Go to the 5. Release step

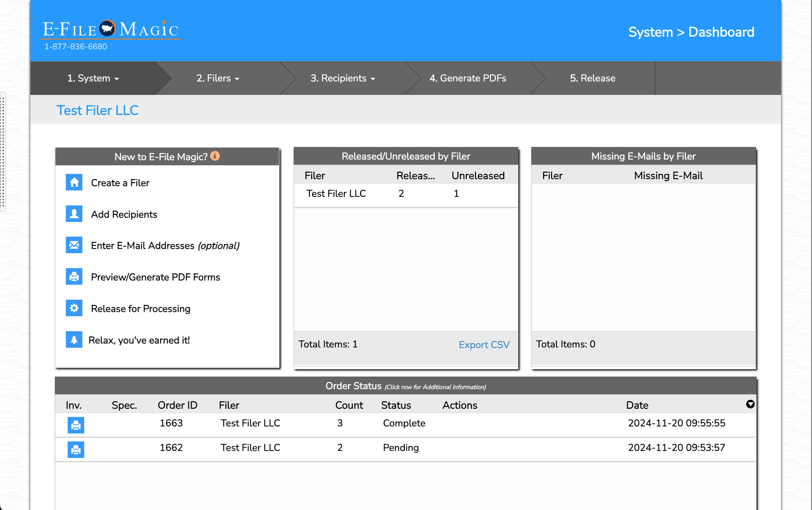click(x=592, y=78)
